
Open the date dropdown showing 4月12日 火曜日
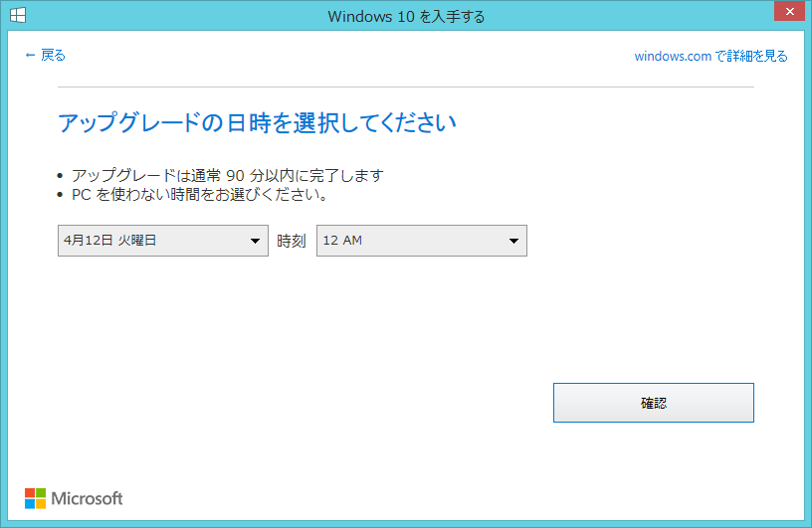coord(162,241)
